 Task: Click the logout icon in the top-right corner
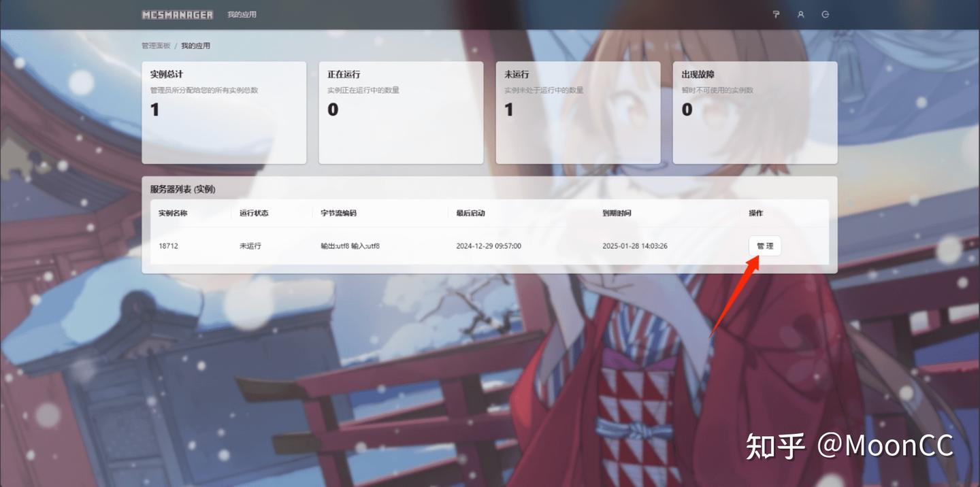826,14
